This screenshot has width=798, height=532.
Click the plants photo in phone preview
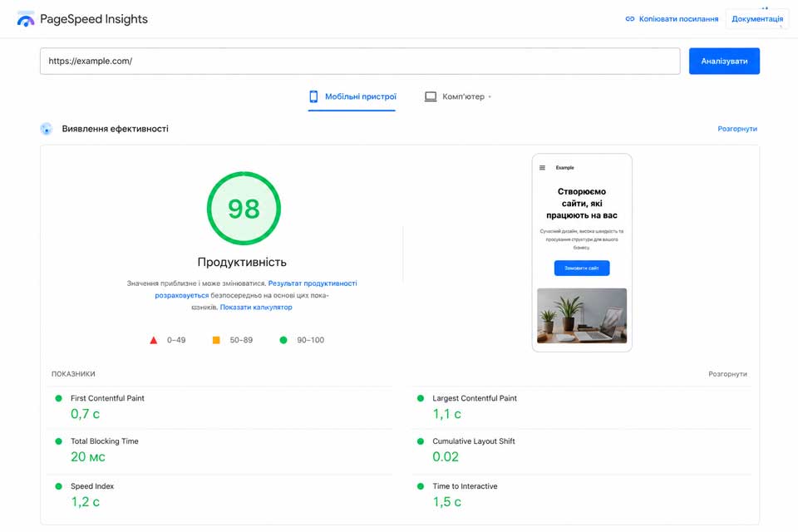click(582, 316)
